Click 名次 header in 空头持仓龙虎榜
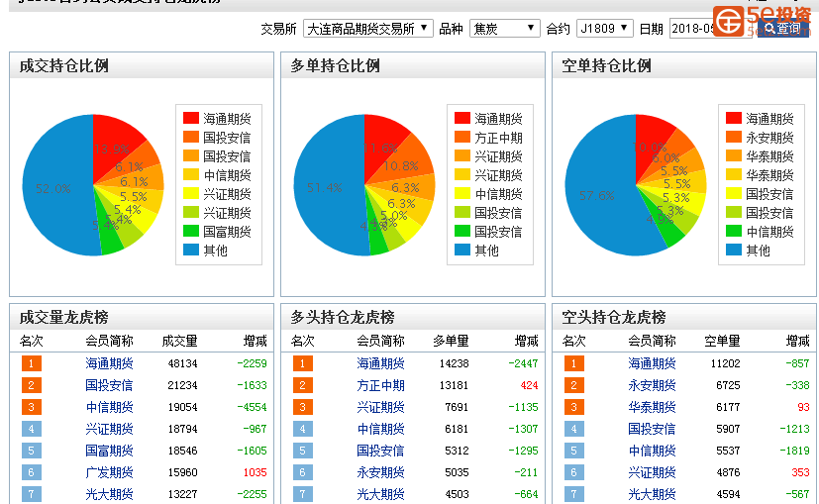819x504 pixels. click(x=574, y=341)
